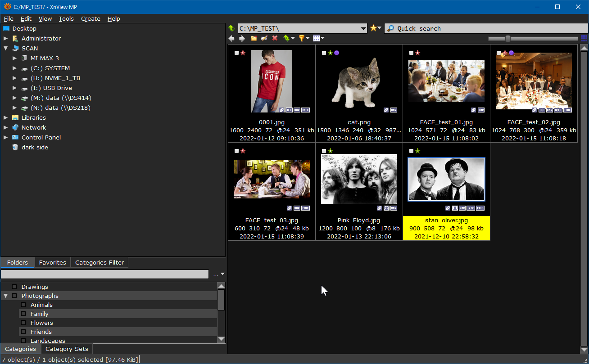Click the red Delete icon
This screenshot has height=364, width=589.
275,39
